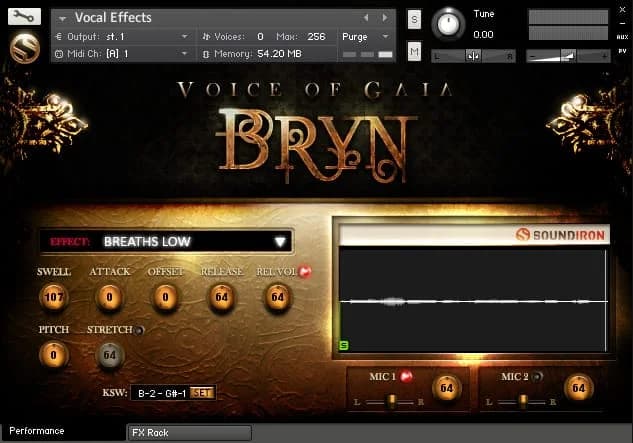This screenshot has height=443, width=633.
Task: Click the pan center marker icon
Action: (473, 56)
